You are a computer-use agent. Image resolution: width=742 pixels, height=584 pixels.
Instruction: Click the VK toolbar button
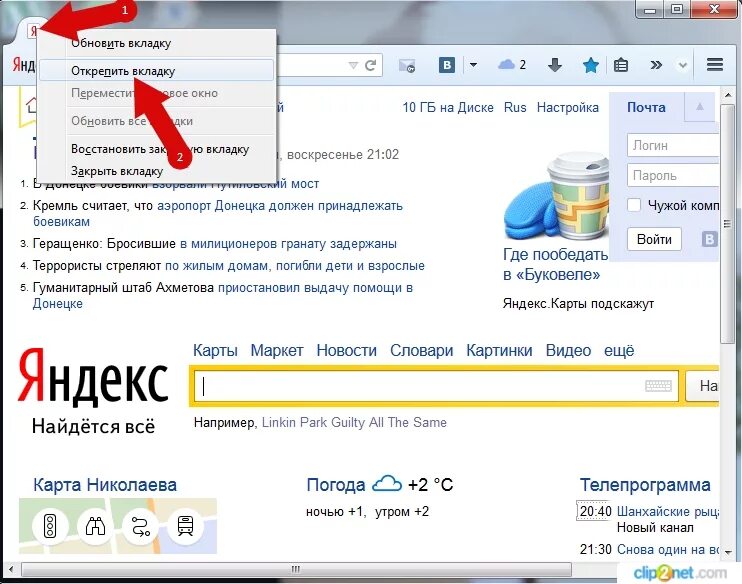[447, 65]
